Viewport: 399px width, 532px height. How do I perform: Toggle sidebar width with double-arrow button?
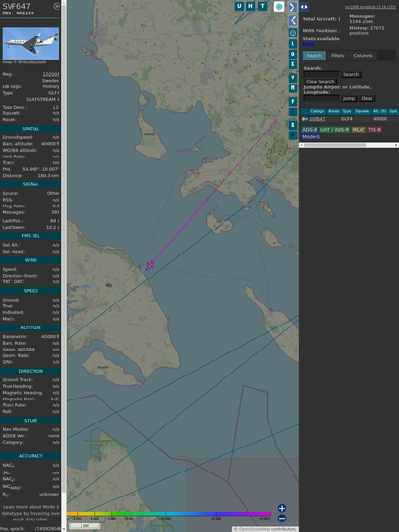pyautogui.click(x=304, y=7)
